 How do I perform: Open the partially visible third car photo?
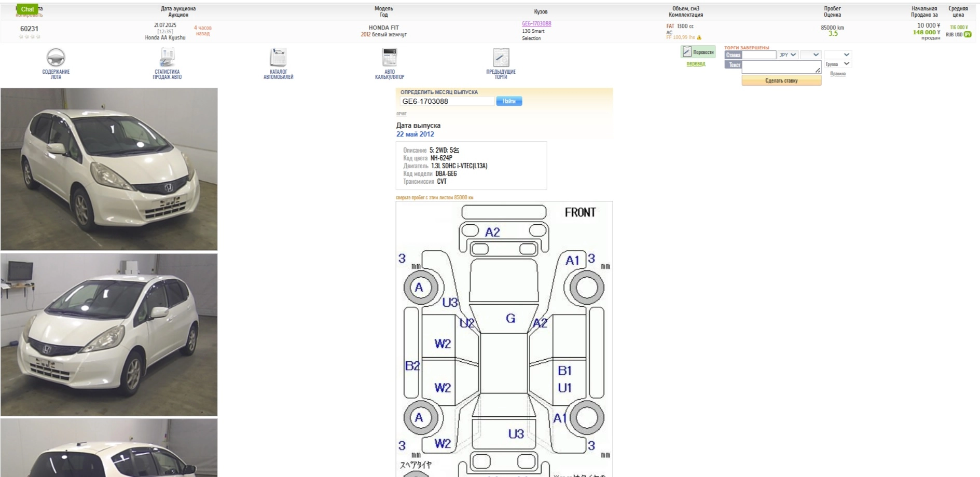[109, 448]
